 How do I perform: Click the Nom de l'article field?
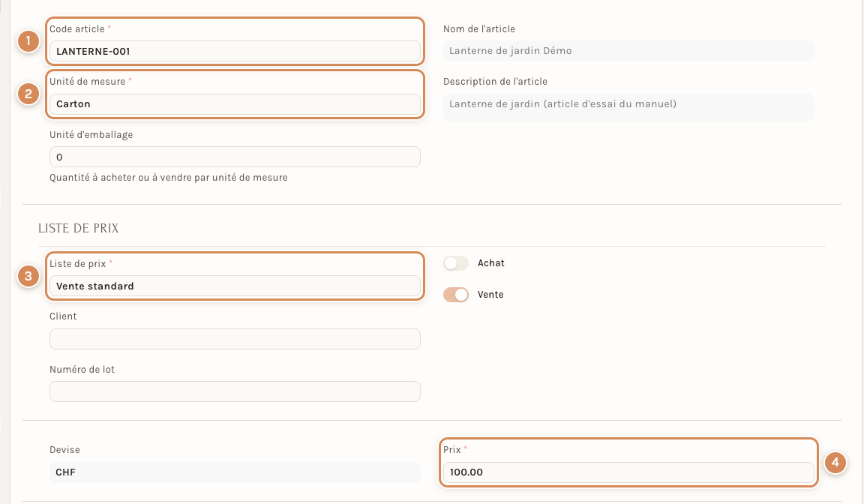628,51
